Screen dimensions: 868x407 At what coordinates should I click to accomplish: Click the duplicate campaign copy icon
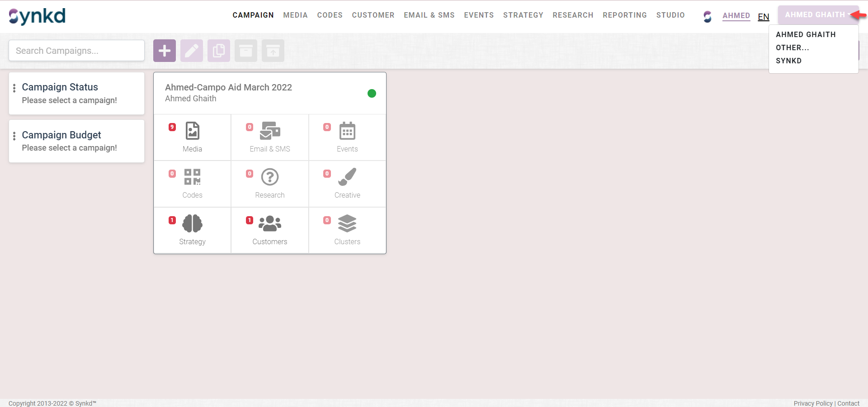tap(219, 51)
